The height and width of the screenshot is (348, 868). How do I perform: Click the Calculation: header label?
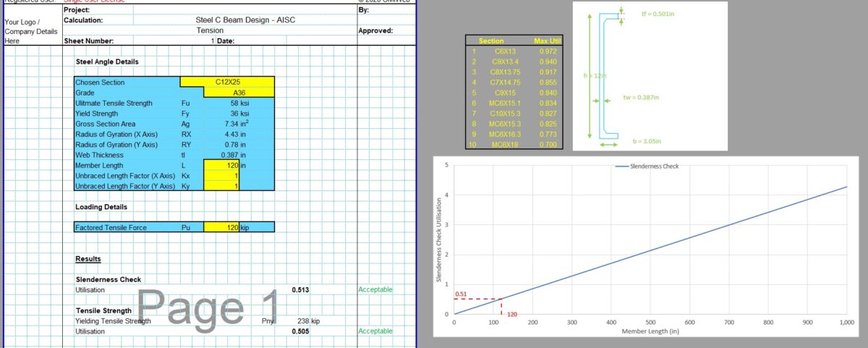(83, 20)
